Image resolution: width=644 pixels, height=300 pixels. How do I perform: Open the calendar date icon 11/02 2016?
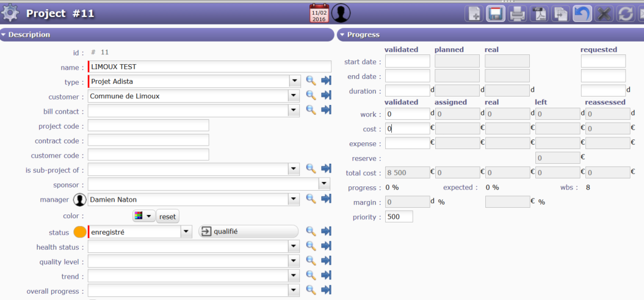click(x=319, y=13)
